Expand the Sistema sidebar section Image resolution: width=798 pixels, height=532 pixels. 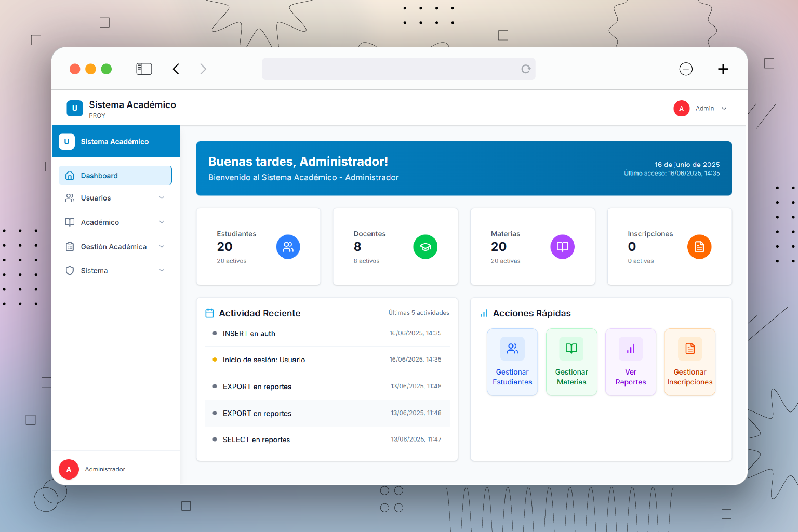coord(115,271)
